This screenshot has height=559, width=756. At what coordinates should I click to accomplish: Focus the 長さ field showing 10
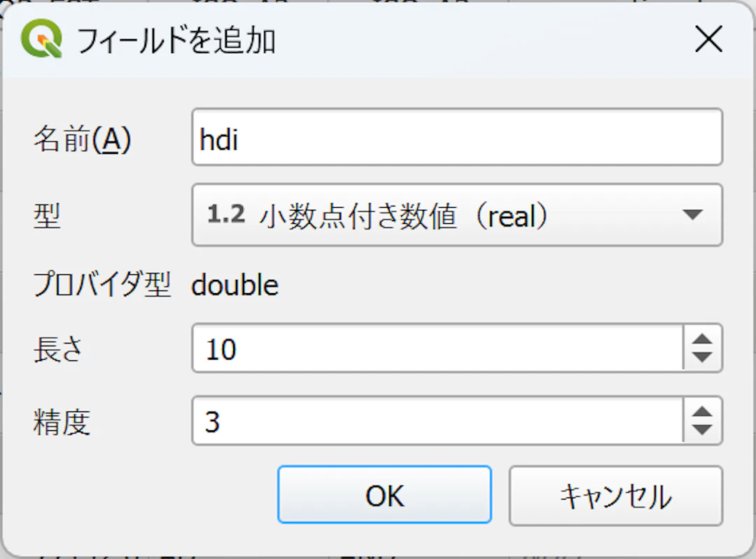click(x=437, y=348)
